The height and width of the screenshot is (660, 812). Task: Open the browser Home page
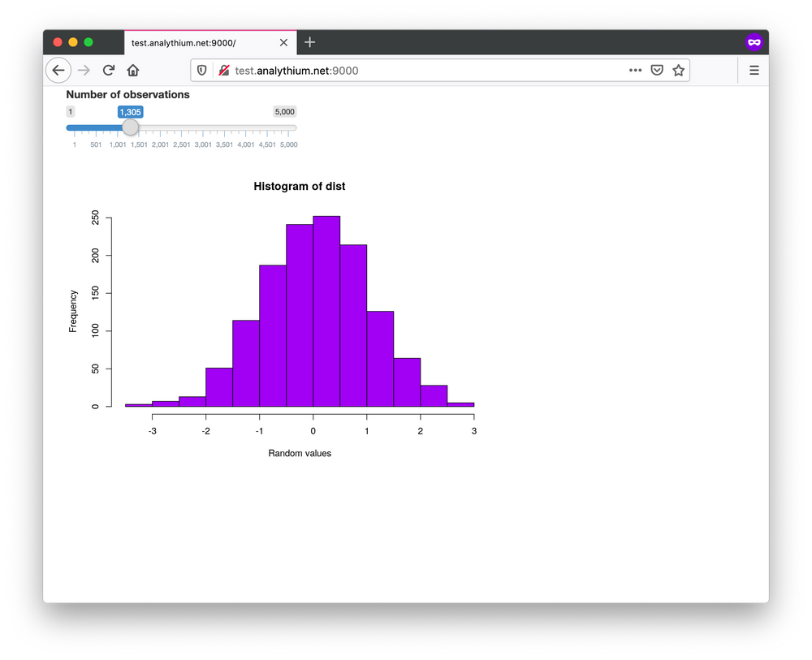[133, 70]
